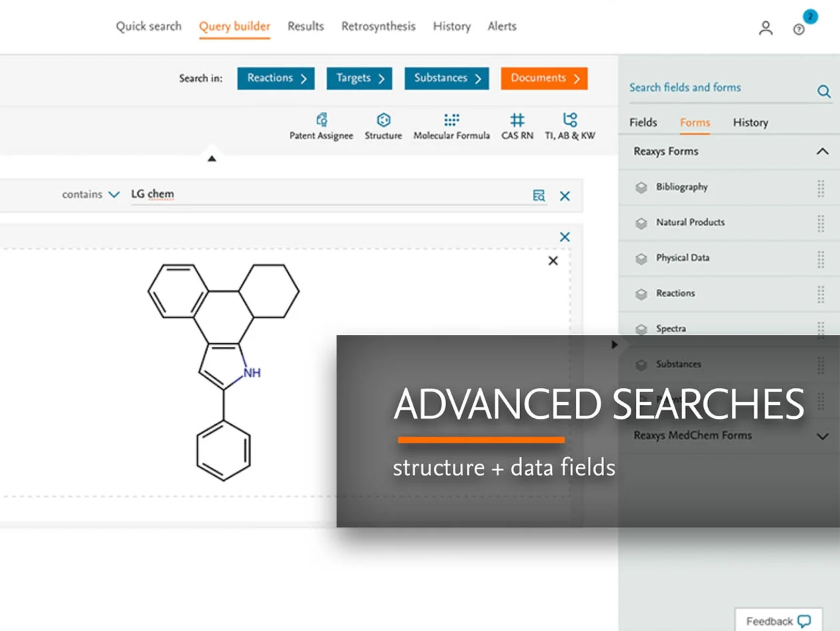Screen dimensions: 840x631
Task: Switch to the Fields tab
Action: coord(643,123)
